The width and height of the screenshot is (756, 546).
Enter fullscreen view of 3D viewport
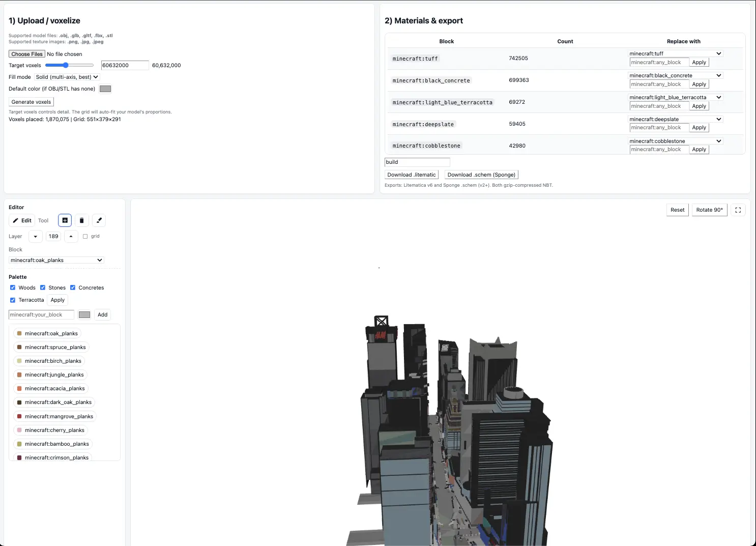click(x=738, y=210)
